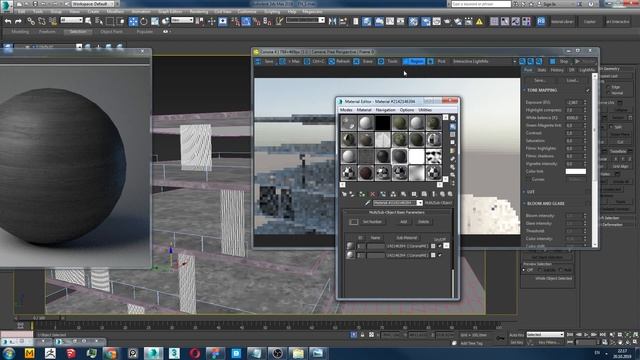640x360 pixels.
Task: Toggle the Angle Snap tool
Action: click(x=246, y=21)
